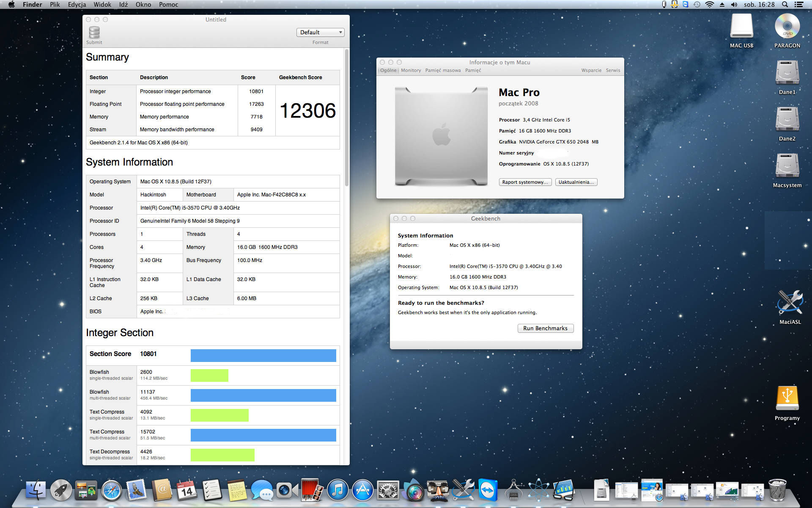This screenshot has height=508, width=812.
Task: Open the Idź menu
Action: (123, 5)
